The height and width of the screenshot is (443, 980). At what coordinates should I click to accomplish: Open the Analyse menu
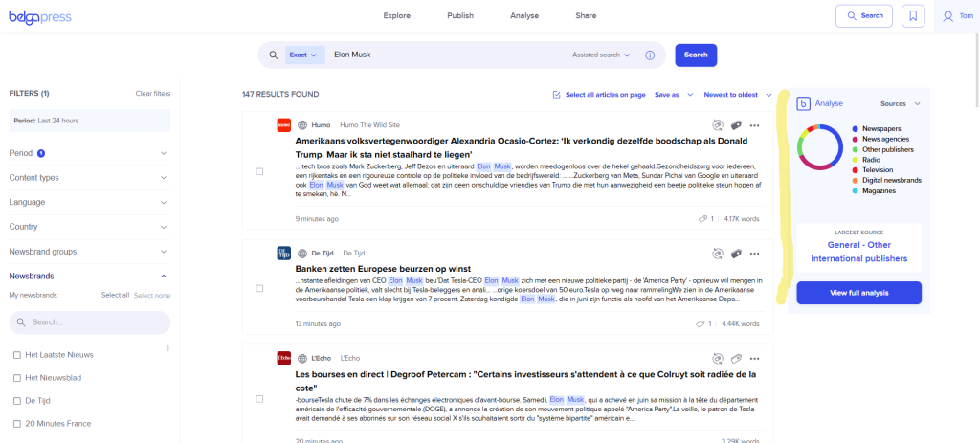click(524, 16)
